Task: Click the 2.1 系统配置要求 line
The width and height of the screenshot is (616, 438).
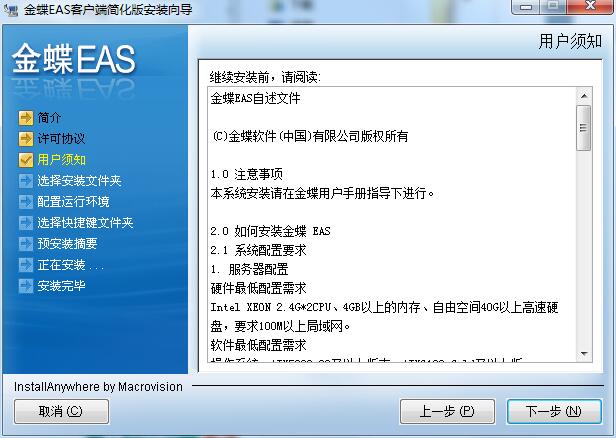Action: point(258,250)
